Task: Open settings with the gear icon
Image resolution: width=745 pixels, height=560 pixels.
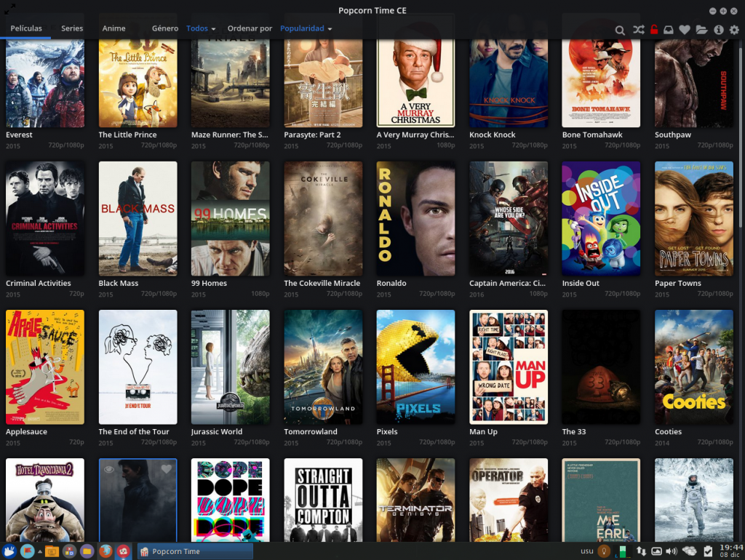Action: coord(734,30)
